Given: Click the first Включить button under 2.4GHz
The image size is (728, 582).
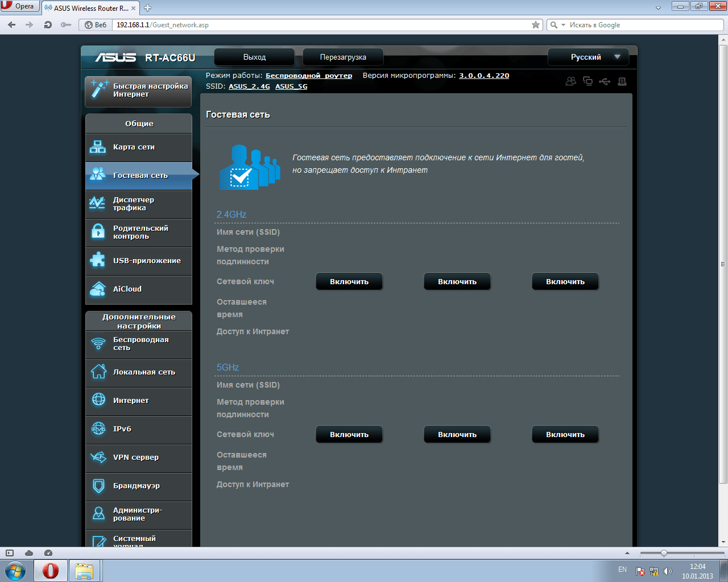Looking at the screenshot, I should (349, 281).
